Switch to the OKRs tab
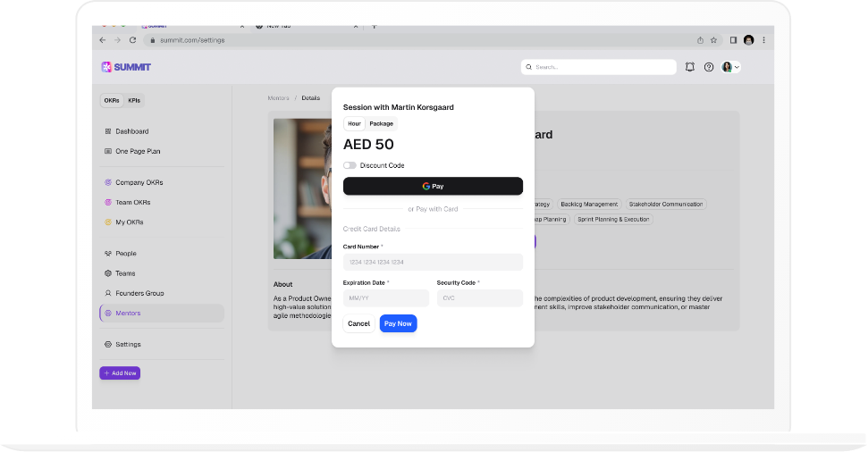The height and width of the screenshot is (452, 868). tap(112, 101)
